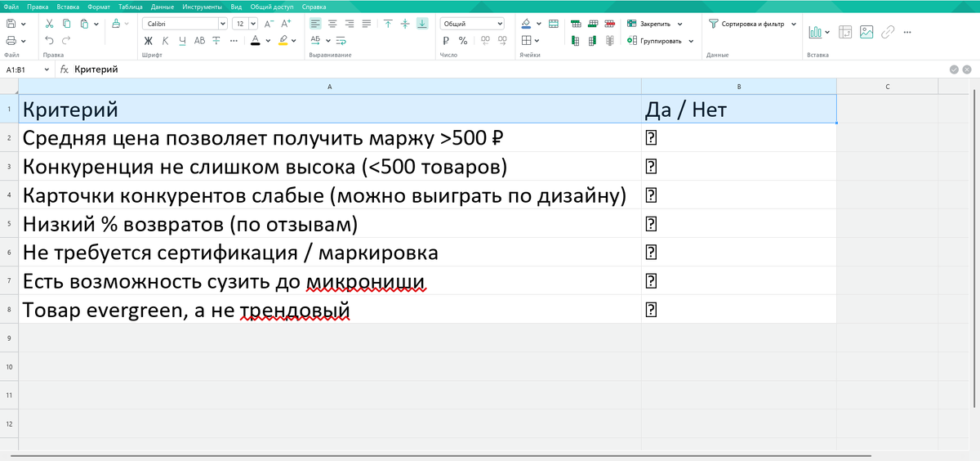Toggle strikethrough formatting

point(216,40)
